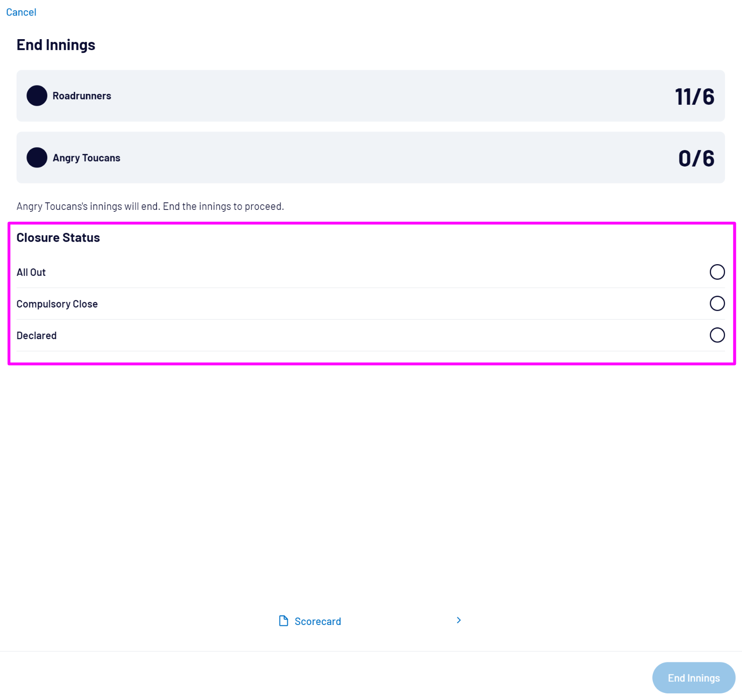
Task: Choose the Declared radio button
Action: tap(717, 335)
